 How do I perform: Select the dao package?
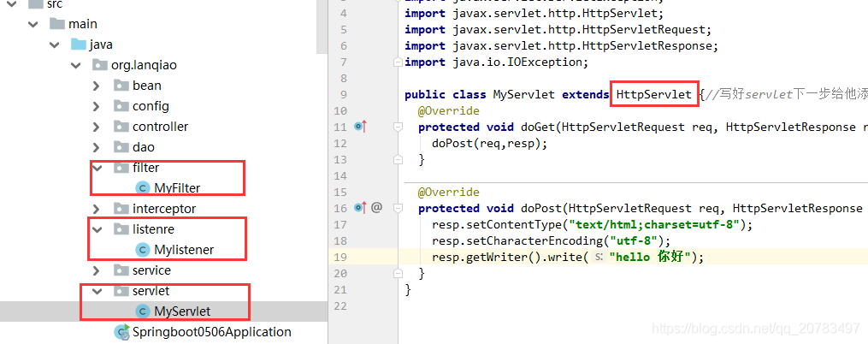click(144, 147)
